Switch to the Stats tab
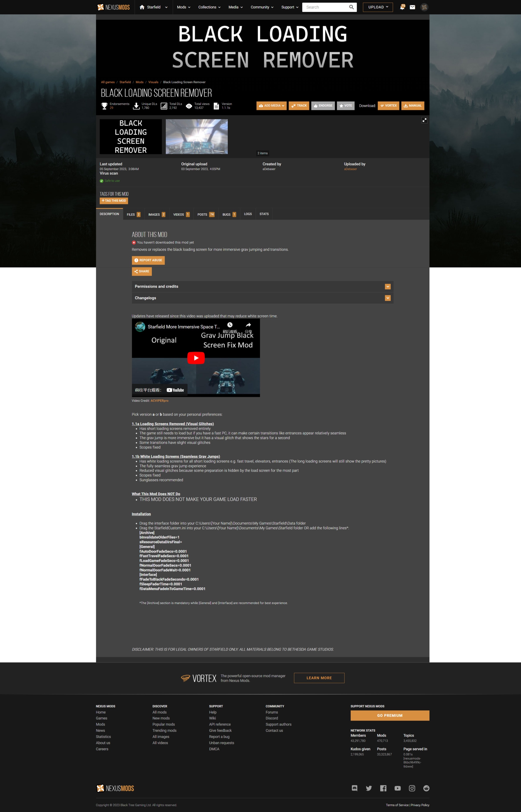Viewport: 521px width, 812px height. click(264, 214)
